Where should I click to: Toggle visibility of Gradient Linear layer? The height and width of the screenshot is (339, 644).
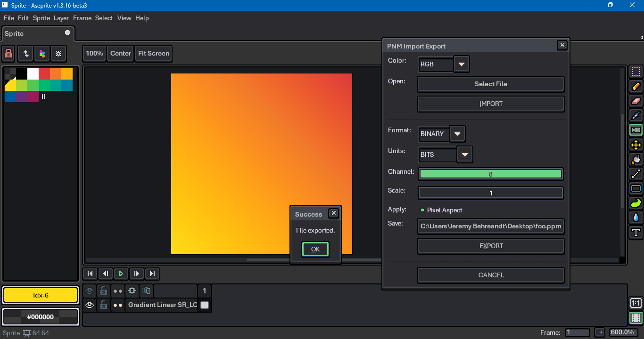click(90, 305)
